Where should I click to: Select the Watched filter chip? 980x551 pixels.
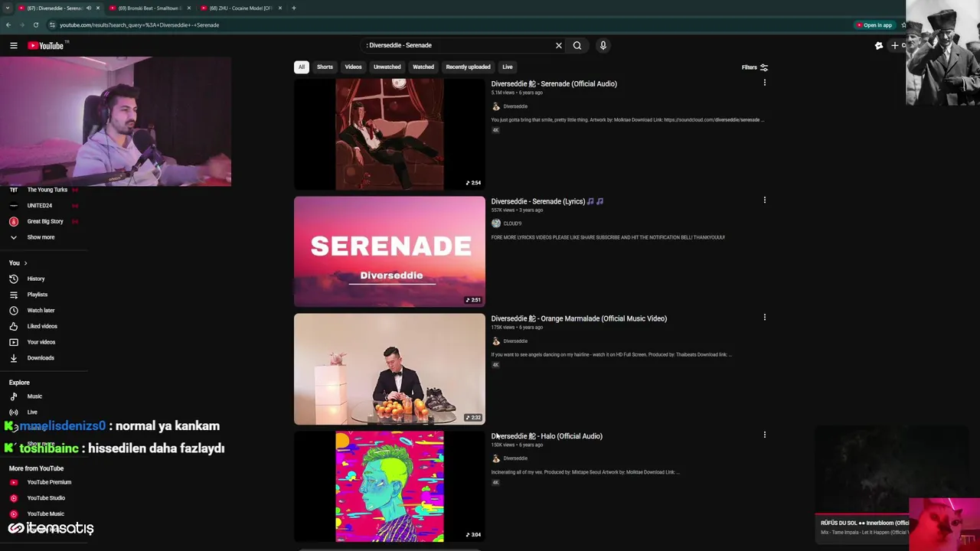coord(423,67)
